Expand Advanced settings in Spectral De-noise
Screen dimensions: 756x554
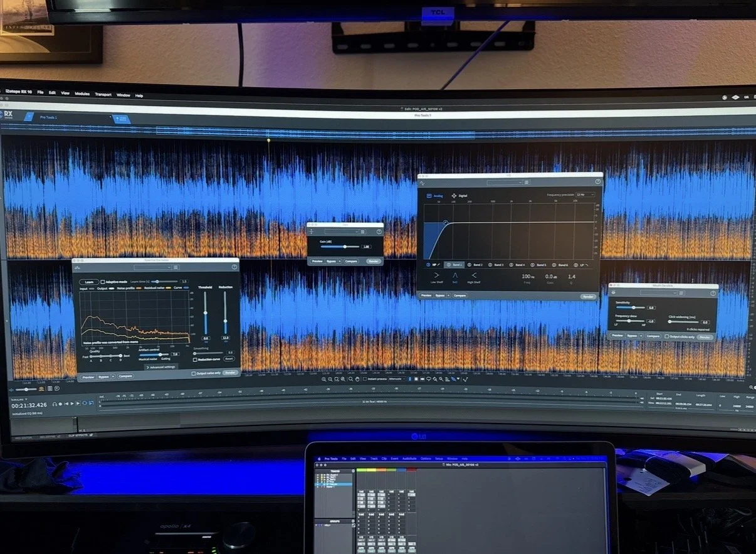pyautogui.click(x=161, y=367)
